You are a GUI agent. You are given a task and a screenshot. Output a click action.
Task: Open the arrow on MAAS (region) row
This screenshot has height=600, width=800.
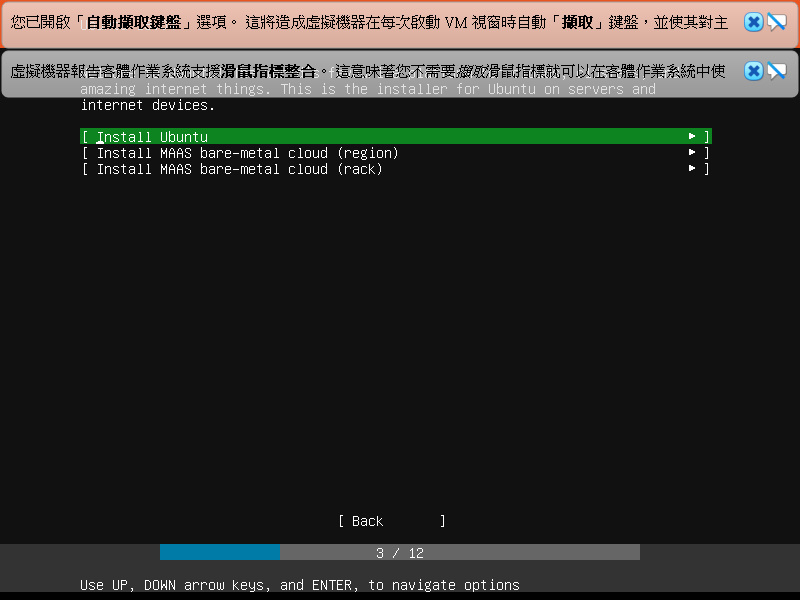pyautogui.click(x=692, y=152)
